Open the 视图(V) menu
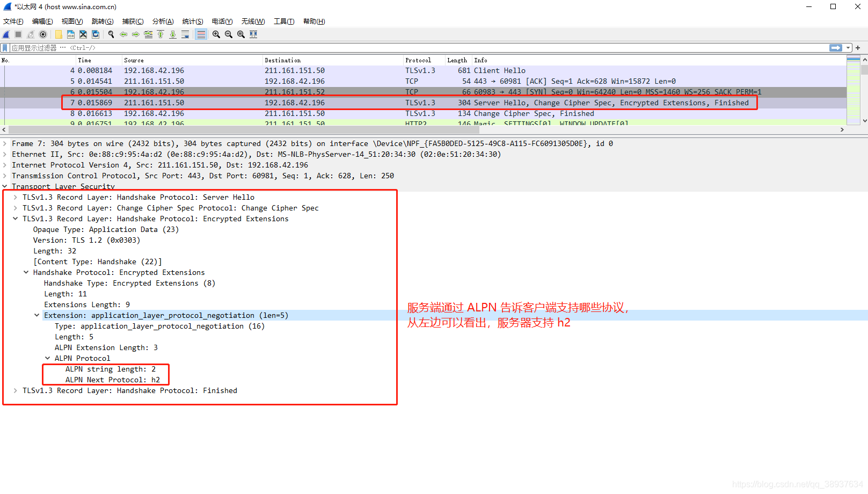 click(72, 21)
